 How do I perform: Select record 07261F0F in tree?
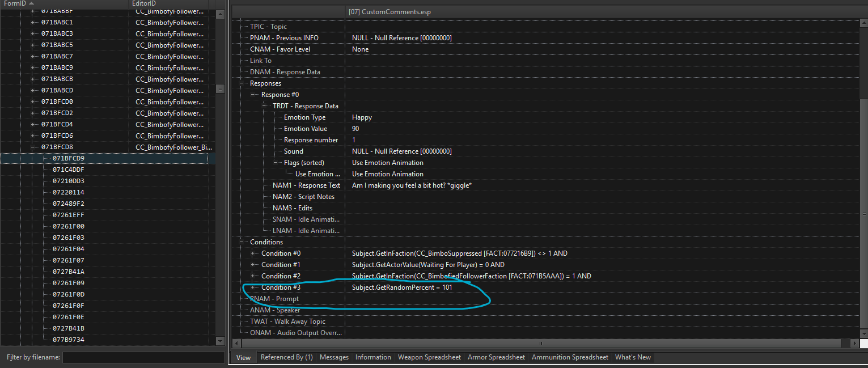69,306
